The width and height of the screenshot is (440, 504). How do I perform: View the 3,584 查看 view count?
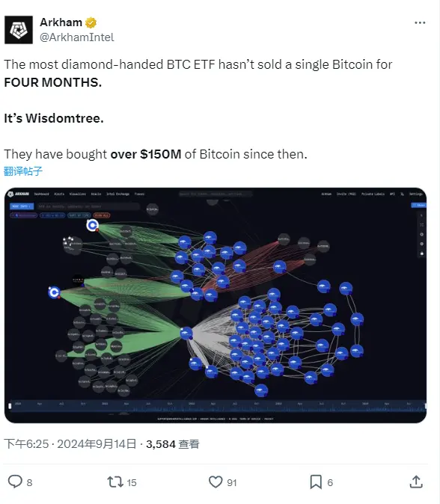point(173,444)
